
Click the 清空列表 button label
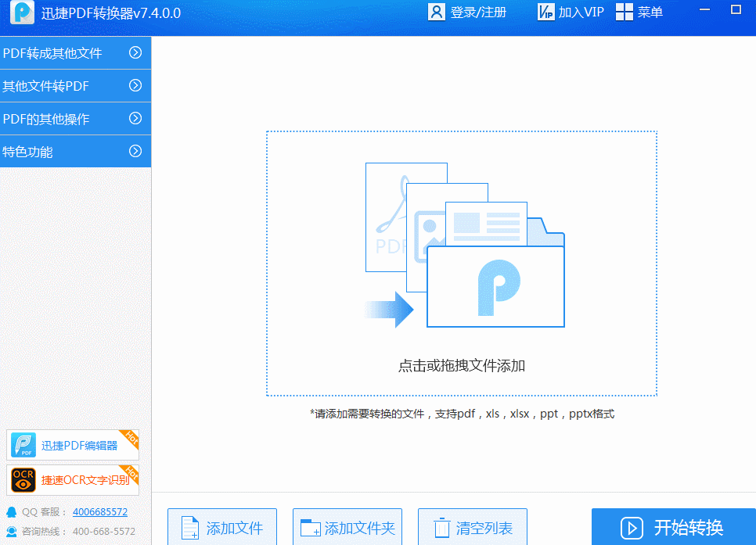pyautogui.click(x=484, y=528)
